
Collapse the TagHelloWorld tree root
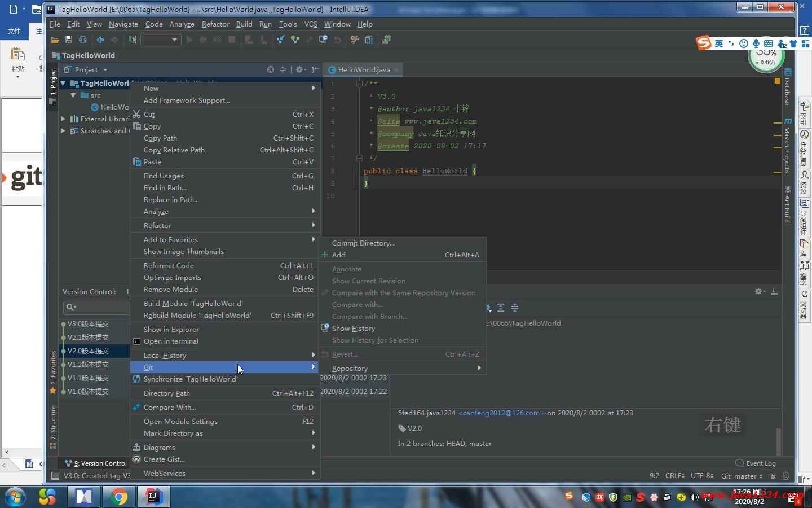63,83
